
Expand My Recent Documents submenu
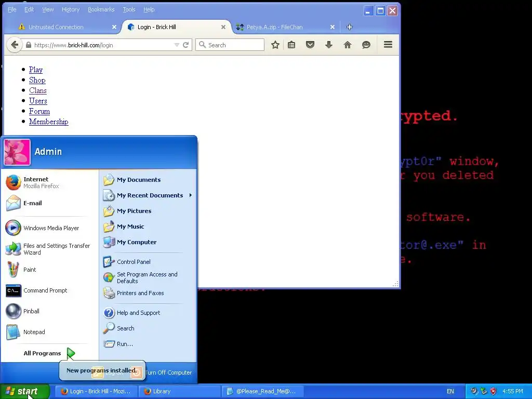pyautogui.click(x=148, y=195)
